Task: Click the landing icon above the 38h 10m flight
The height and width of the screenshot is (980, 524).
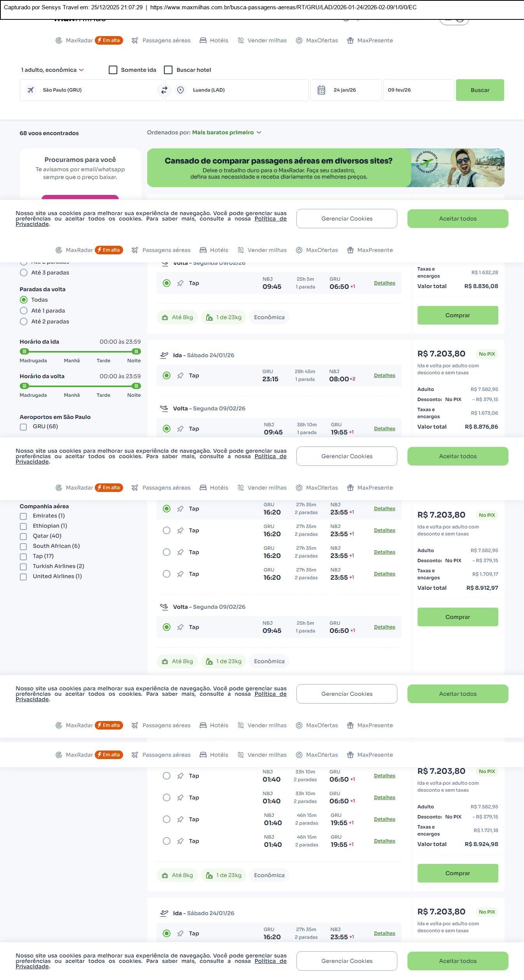Action: coord(164,408)
